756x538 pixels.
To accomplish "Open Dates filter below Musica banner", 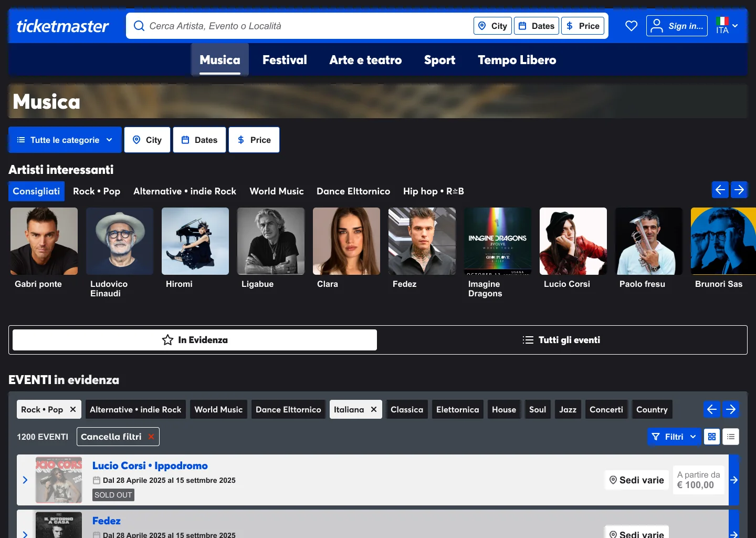I will coord(199,140).
